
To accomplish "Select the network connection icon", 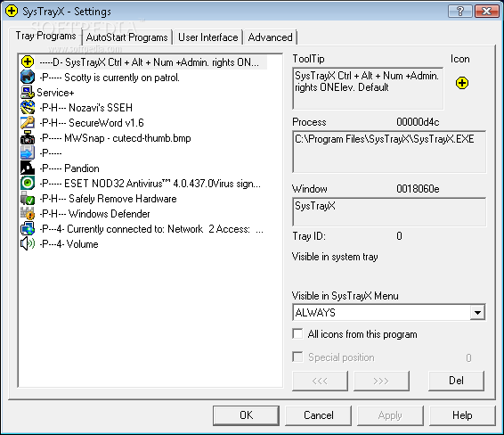I will point(28,229).
